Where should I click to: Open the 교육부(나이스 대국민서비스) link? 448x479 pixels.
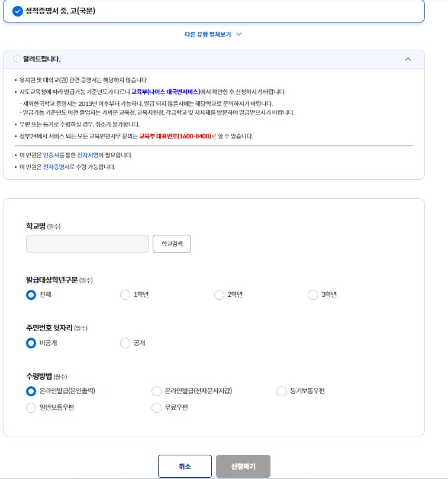point(166,92)
